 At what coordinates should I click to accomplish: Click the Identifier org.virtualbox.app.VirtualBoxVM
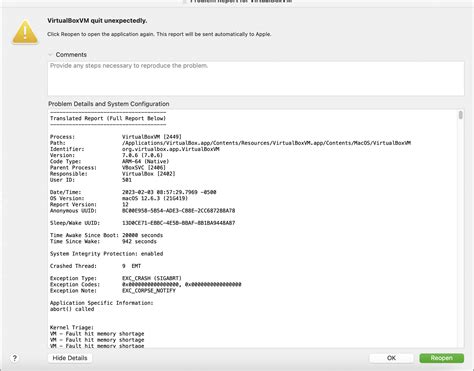point(135,149)
